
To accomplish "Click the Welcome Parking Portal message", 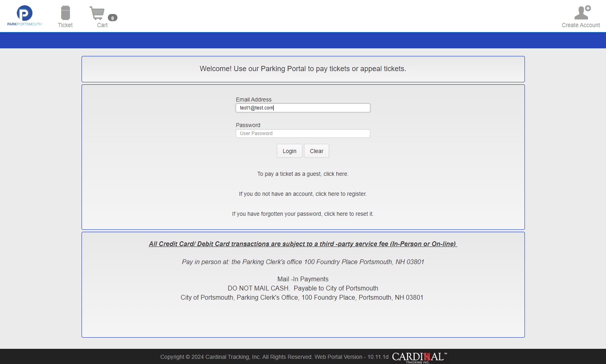I will tap(303, 69).
